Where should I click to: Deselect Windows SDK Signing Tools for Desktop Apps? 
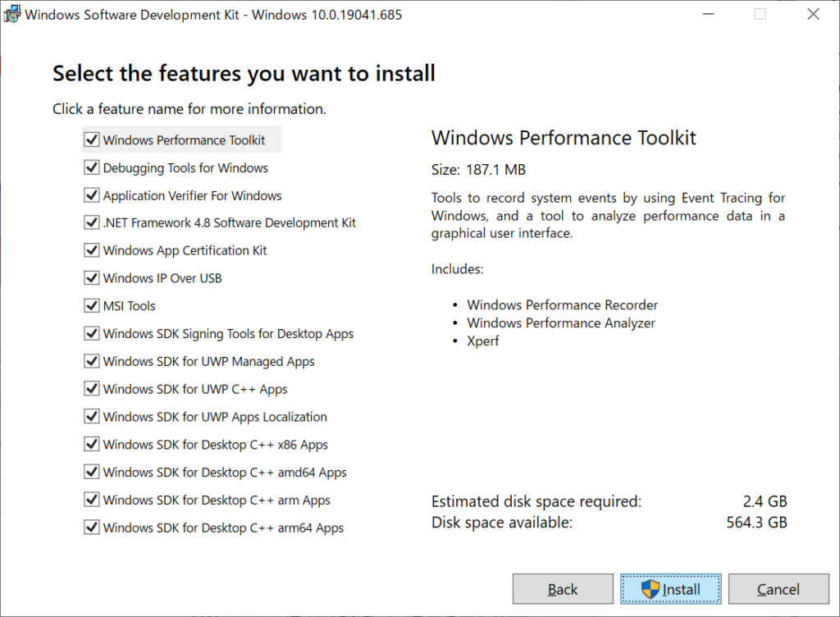pyautogui.click(x=91, y=333)
